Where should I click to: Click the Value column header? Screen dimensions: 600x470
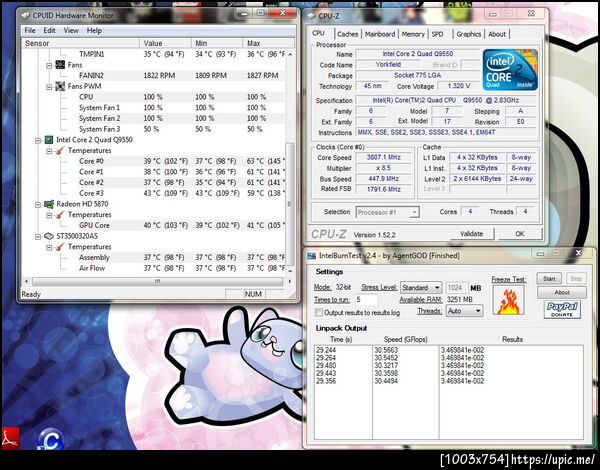pyautogui.click(x=165, y=43)
